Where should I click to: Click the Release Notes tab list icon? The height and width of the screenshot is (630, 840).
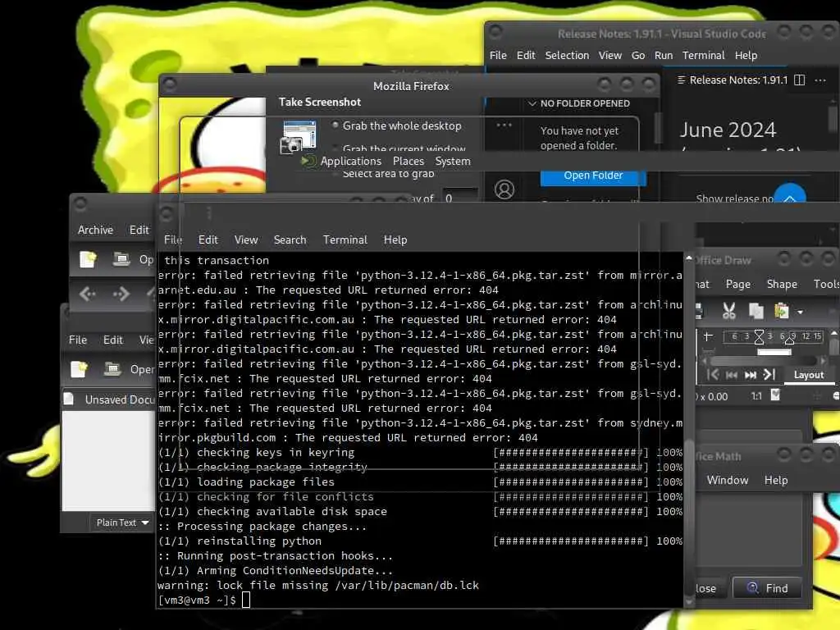point(682,80)
